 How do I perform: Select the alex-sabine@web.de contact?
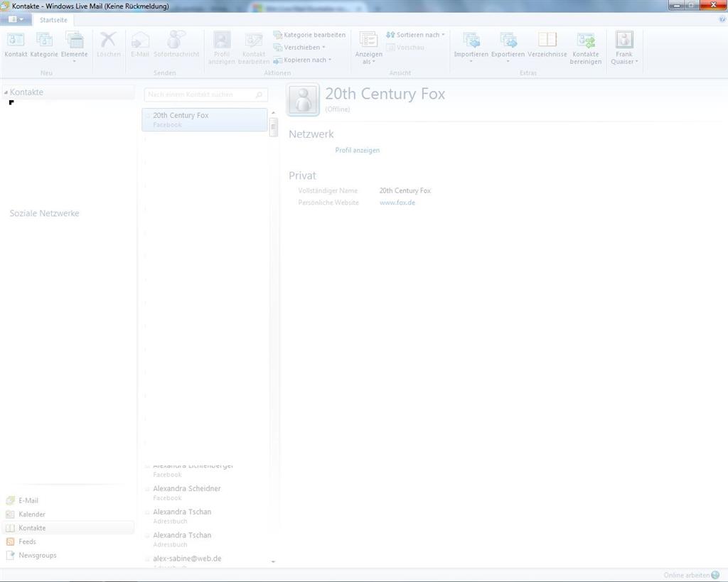click(x=205, y=560)
